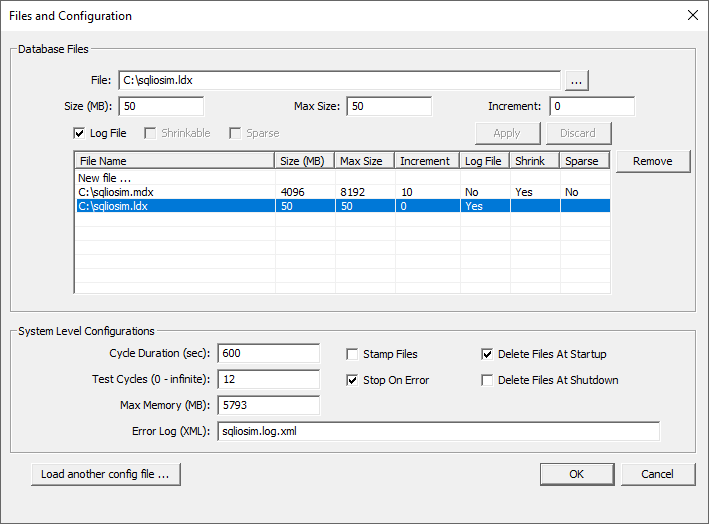Open the file browse ellipsis button

pyautogui.click(x=576, y=80)
